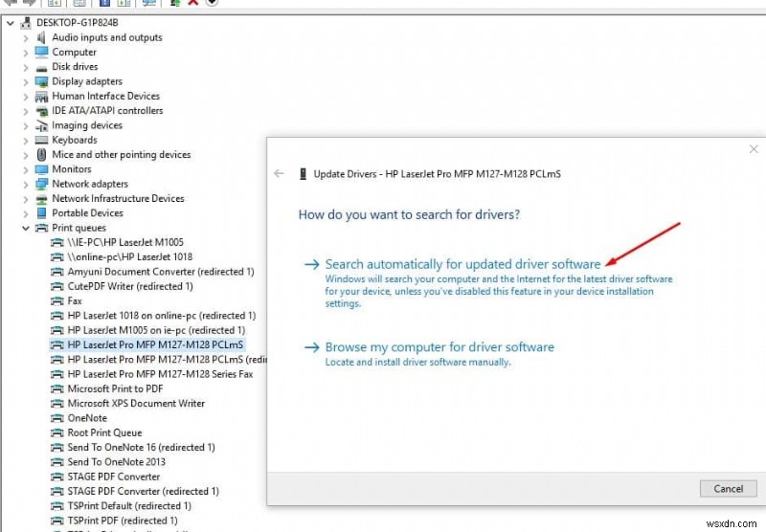Select TSPrint Default (redirected 1)
Viewport: 766px width, 532px height.
pos(129,506)
